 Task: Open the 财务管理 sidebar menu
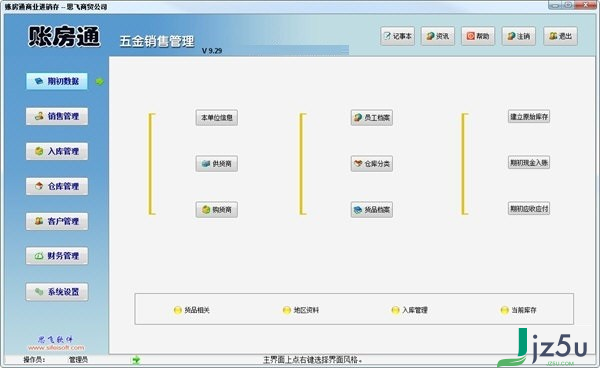point(57,256)
